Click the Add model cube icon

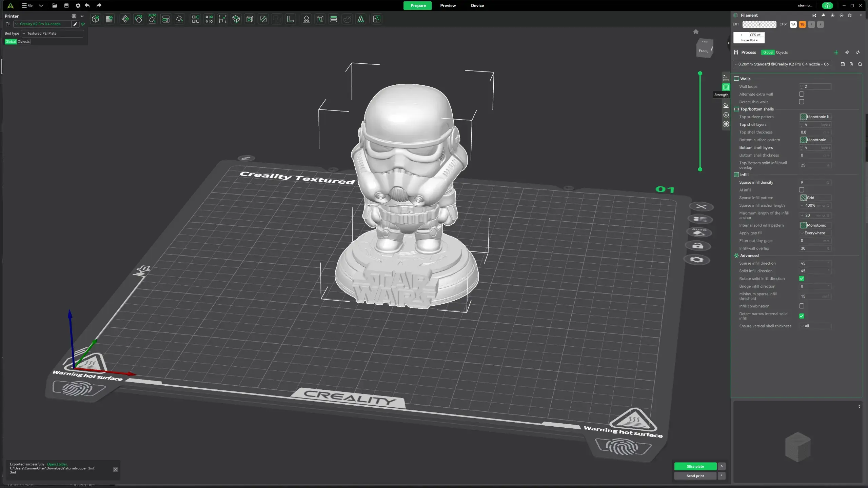[x=95, y=19]
